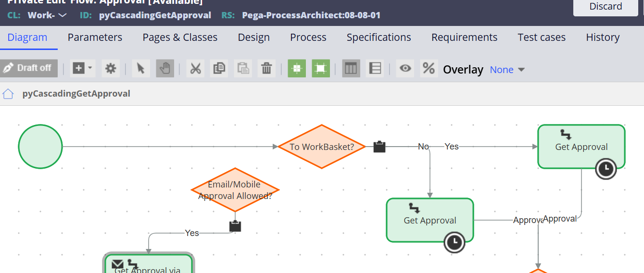Open flow properties gear icon
644x273 pixels.
(111, 68)
